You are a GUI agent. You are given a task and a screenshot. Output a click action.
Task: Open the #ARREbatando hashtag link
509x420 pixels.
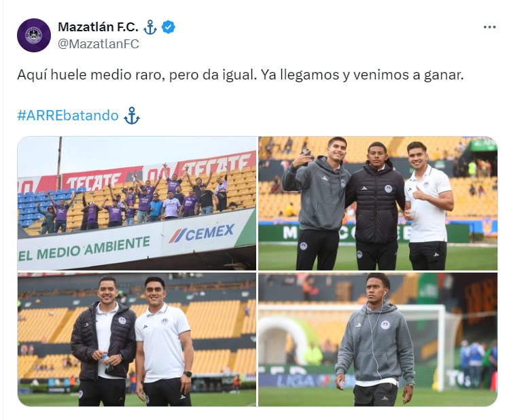click(x=68, y=116)
